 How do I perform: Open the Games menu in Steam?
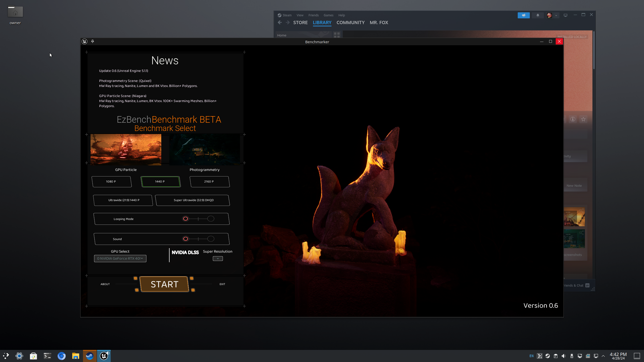click(x=329, y=15)
